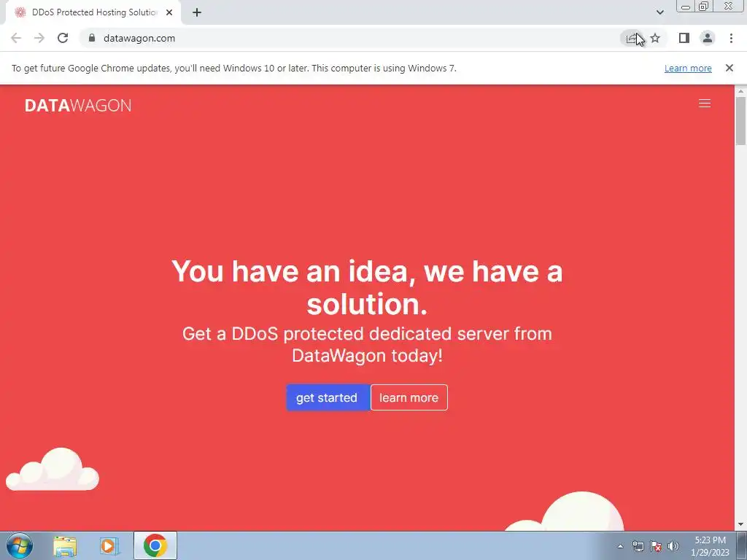View site info via the lock icon
Image resolution: width=747 pixels, height=560 pixels.
92,38
